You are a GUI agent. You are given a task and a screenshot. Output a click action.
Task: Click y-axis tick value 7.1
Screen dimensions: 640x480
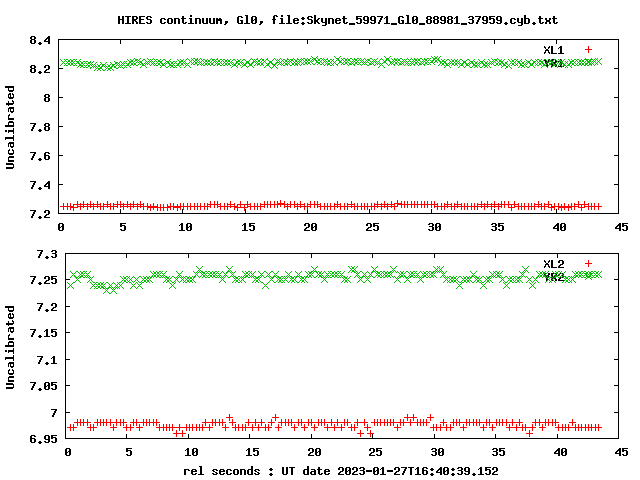pos(47,360)
